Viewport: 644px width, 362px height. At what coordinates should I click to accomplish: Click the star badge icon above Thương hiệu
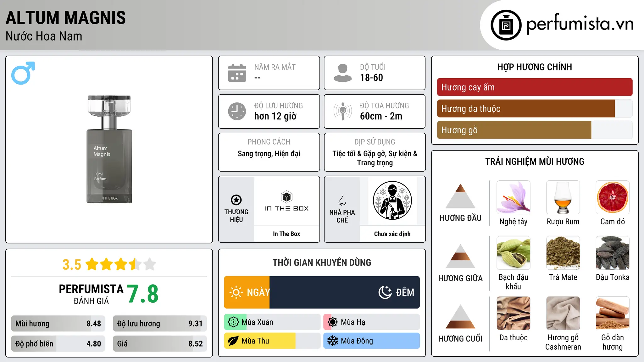pyautogui.click(x=236, y=200)
